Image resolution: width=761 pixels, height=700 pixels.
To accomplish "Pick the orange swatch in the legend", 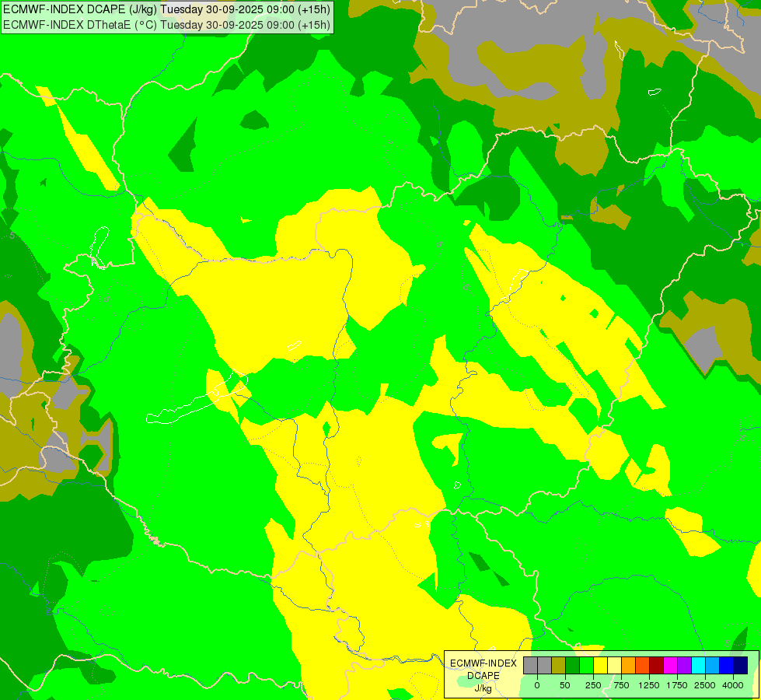I will [629, 665].
